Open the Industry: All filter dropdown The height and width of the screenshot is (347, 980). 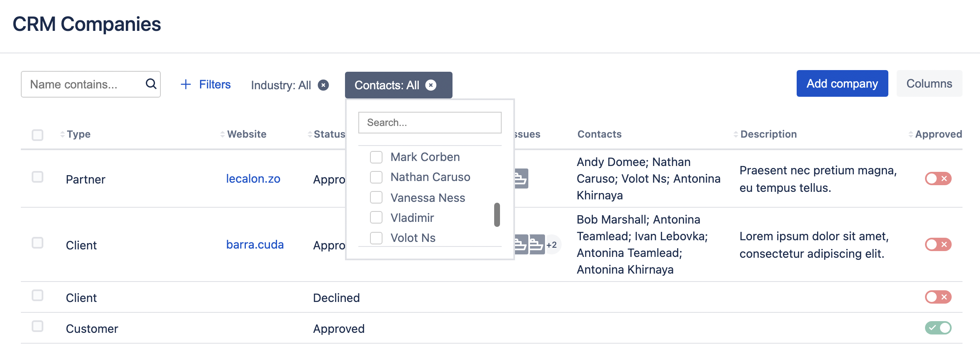[x=281, y=85]
